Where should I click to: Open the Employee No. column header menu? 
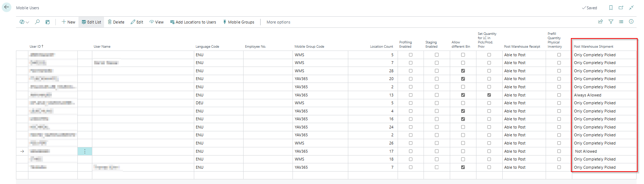point(255,47)
